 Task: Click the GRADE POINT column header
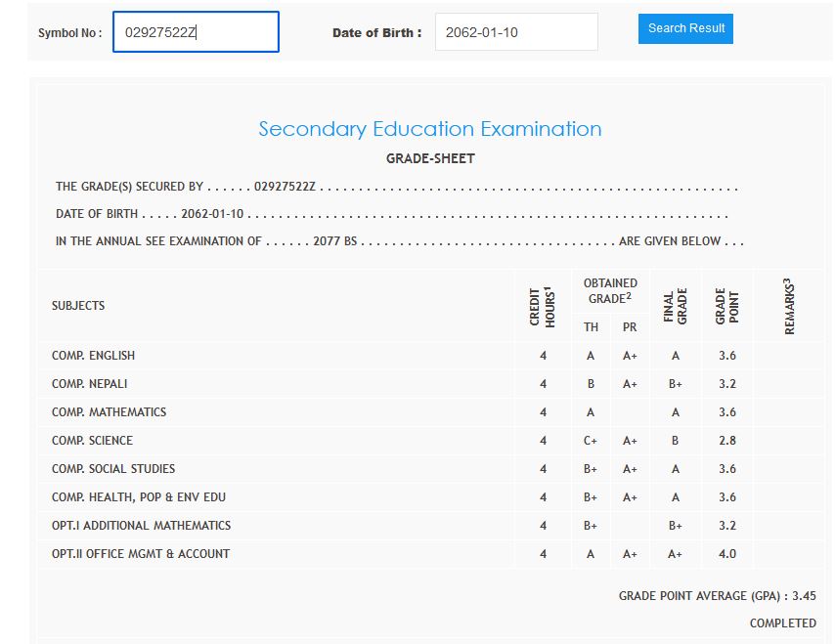point(726,306)
